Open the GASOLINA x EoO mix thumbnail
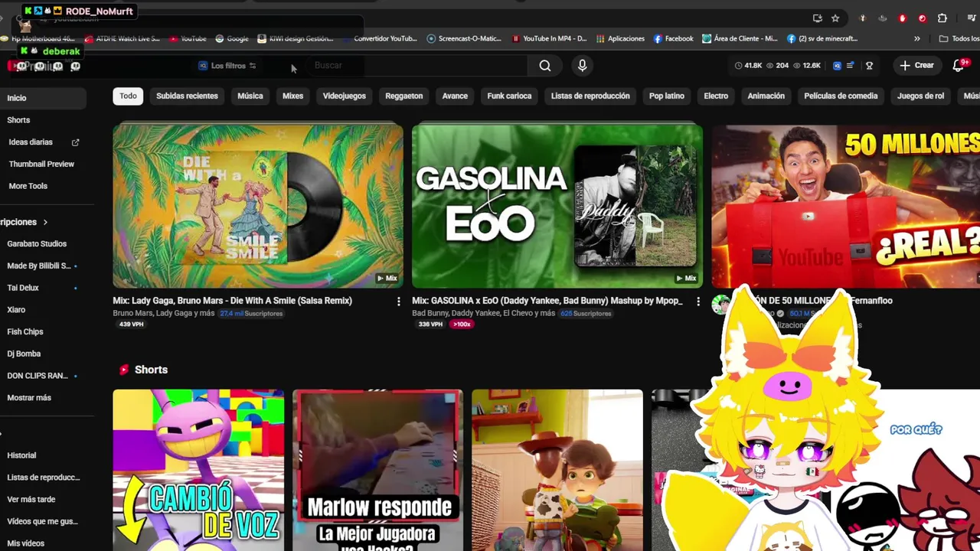Viewport: 980px width, 551px height. click(557, 206)
